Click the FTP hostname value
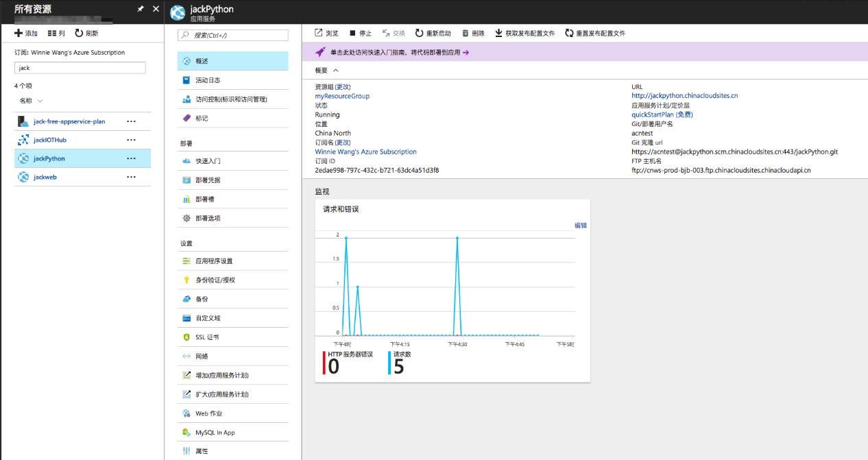868x460 pixels. click(721, 170)
